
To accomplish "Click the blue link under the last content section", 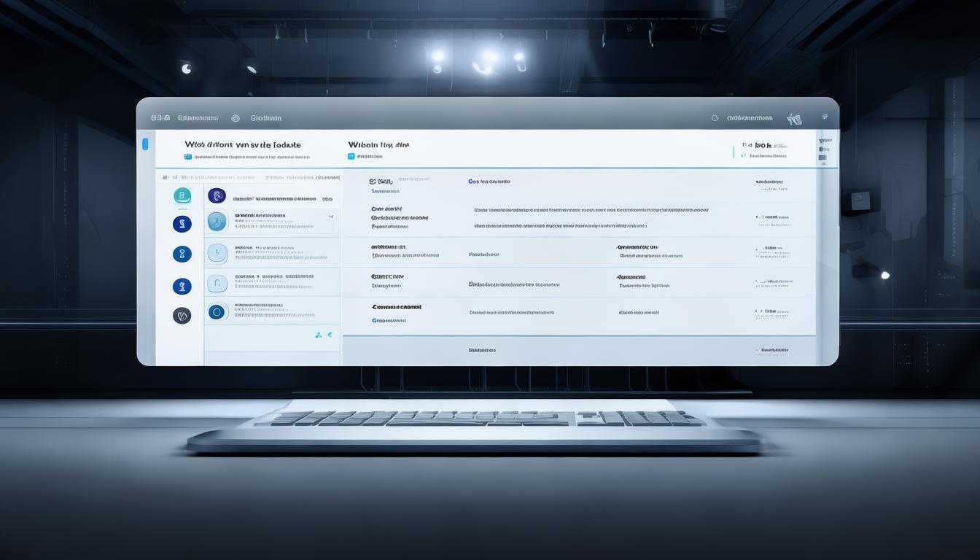I will [389, 320].
